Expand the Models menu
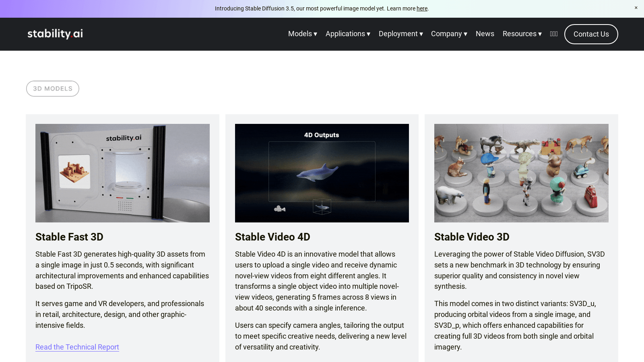The width and height of the screenshot is (644, 362). pyautogui.click(x=303, y=34)
